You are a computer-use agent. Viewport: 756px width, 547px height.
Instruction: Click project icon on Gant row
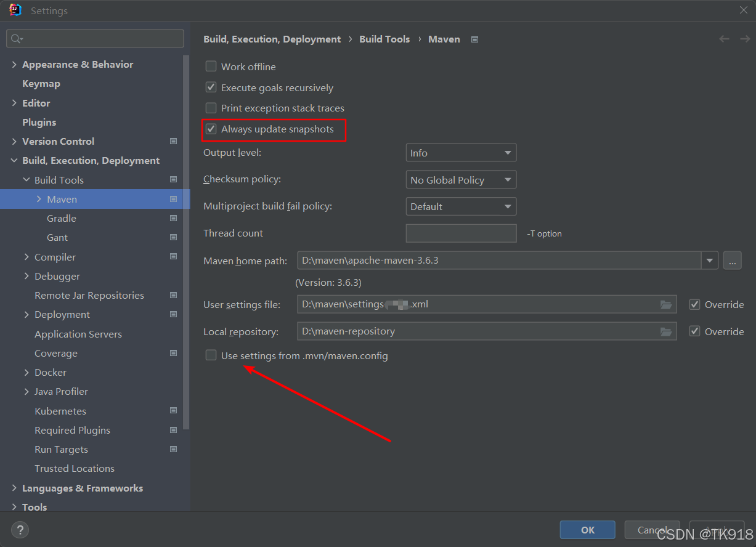coord(173,237)
